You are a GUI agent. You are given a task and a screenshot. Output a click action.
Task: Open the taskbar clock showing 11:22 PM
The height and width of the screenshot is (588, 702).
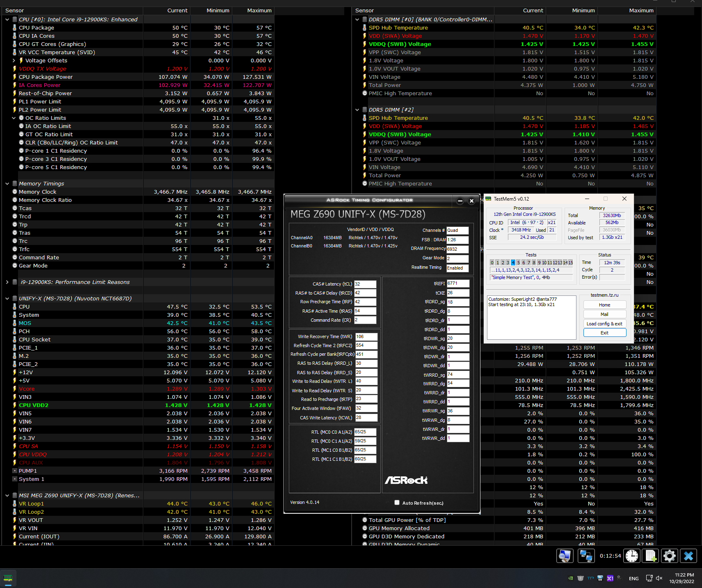click(x=682, y=578)
